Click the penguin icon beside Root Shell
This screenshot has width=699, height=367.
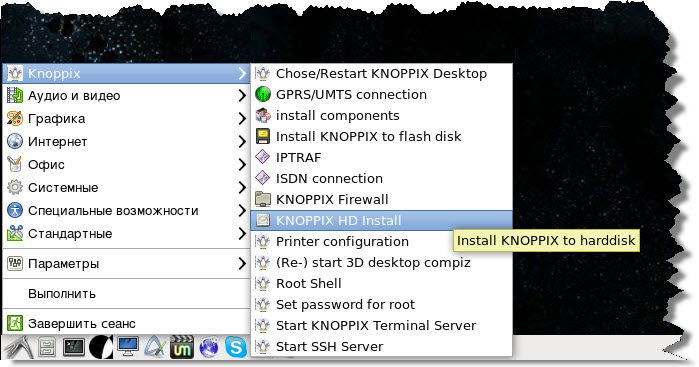pos(263,283)
